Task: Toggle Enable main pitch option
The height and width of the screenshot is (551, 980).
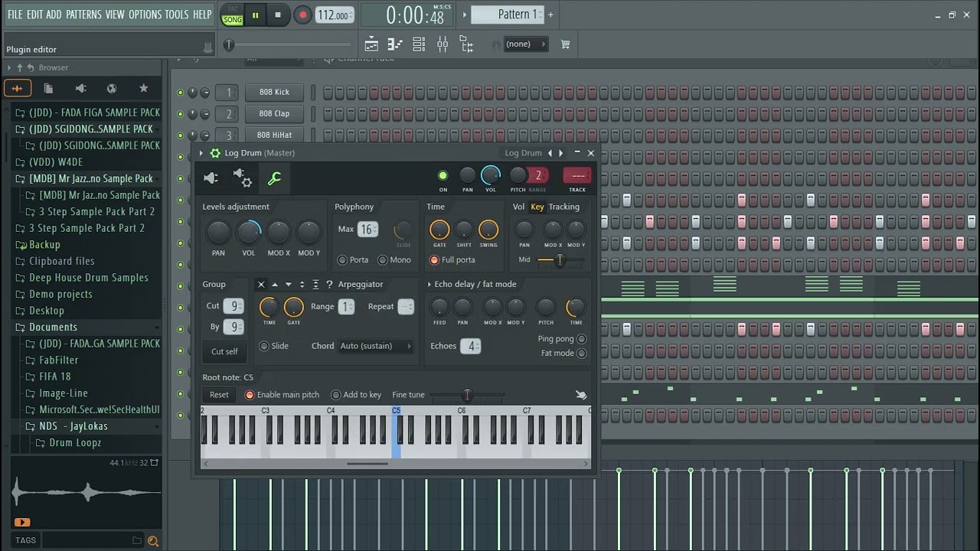Action: pos(250,395)
